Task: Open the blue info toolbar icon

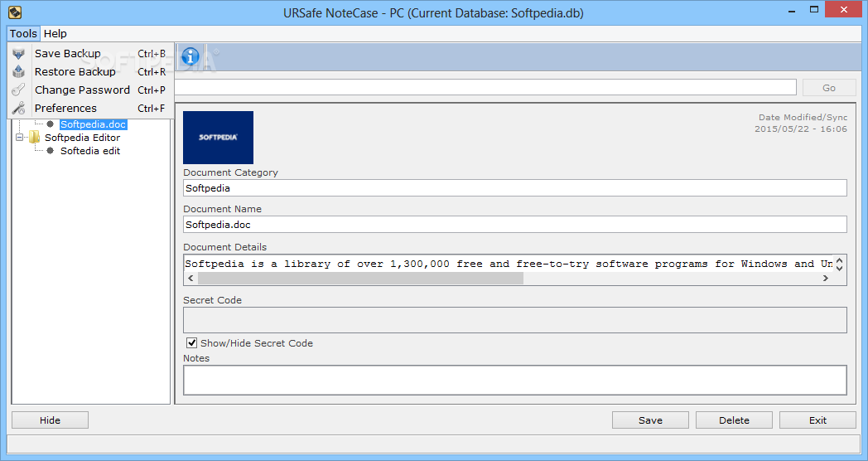Action: 190,56
